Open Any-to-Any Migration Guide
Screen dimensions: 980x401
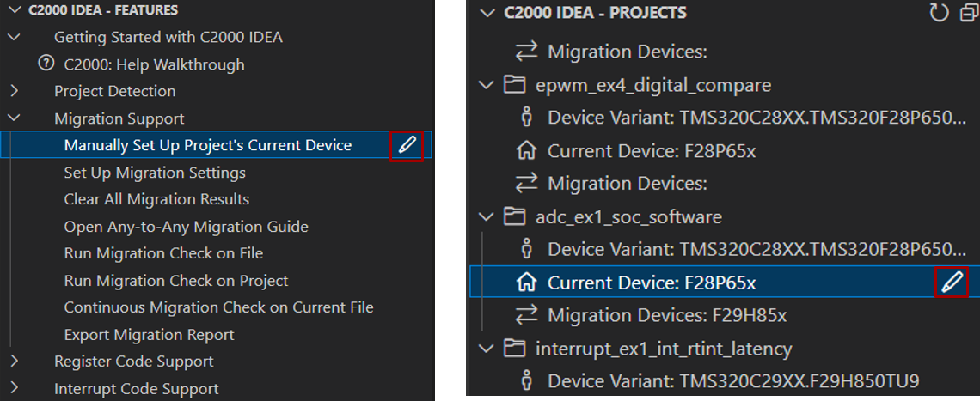tap(186, 227)
